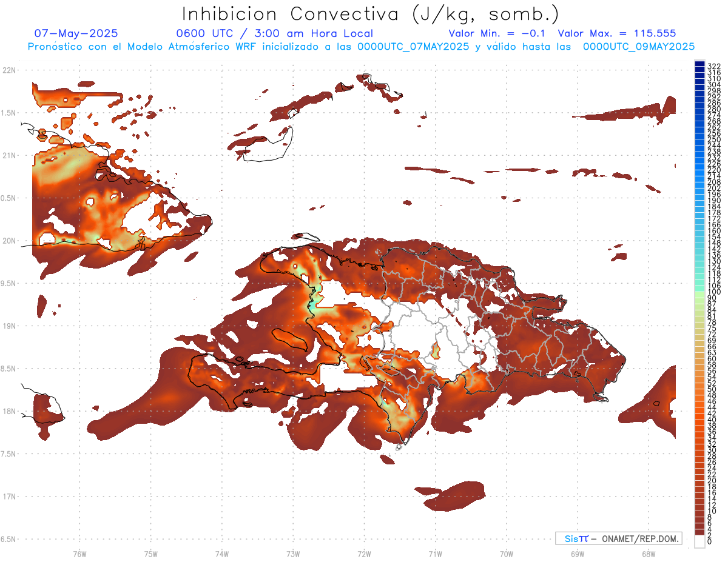Click the "17N" latitude label
The image size is (728, 562).
8,497
